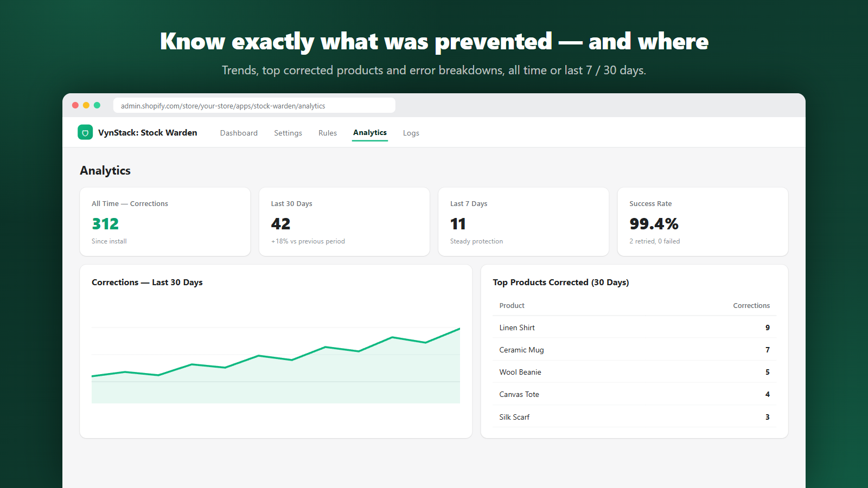The width and height of the screenshot is (868, 488).
Task: Click the Silk Scarf corrections count 3
Action: (768, 417)
